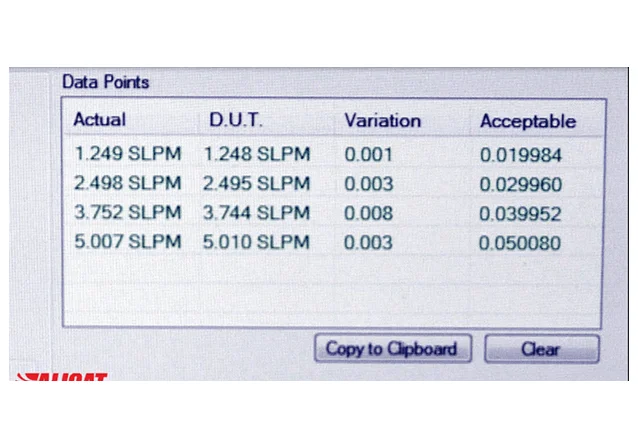638x448 pixels.
Task: Sort by the Actual column header
Action: [100, 120]
